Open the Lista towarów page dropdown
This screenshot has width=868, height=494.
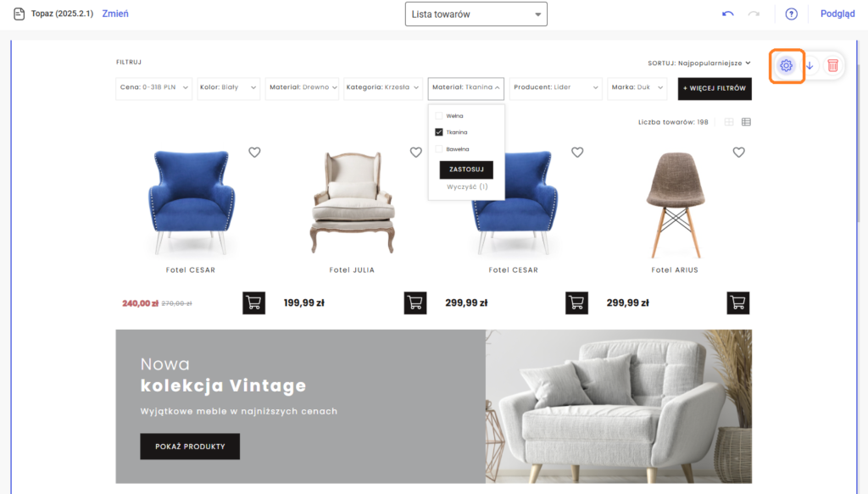tap(476, 14)
